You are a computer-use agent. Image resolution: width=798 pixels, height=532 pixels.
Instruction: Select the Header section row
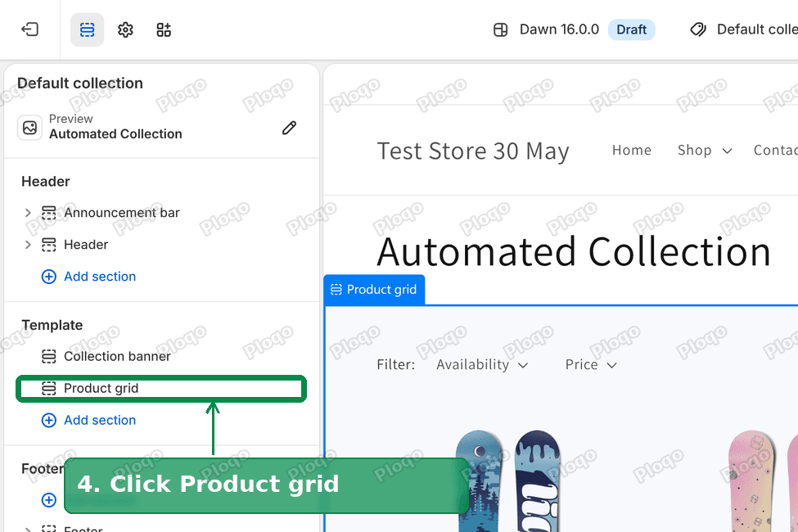pyautogui.click(x=161, y=245)
